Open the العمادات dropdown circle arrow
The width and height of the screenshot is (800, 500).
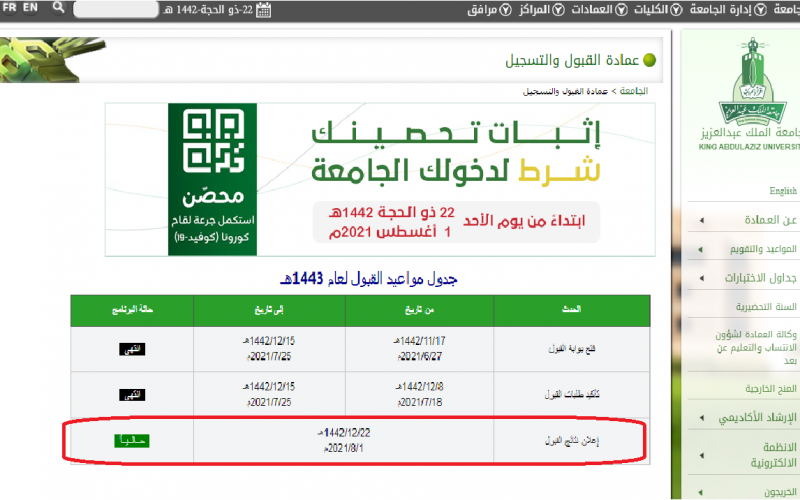click(x=621, y=10)
